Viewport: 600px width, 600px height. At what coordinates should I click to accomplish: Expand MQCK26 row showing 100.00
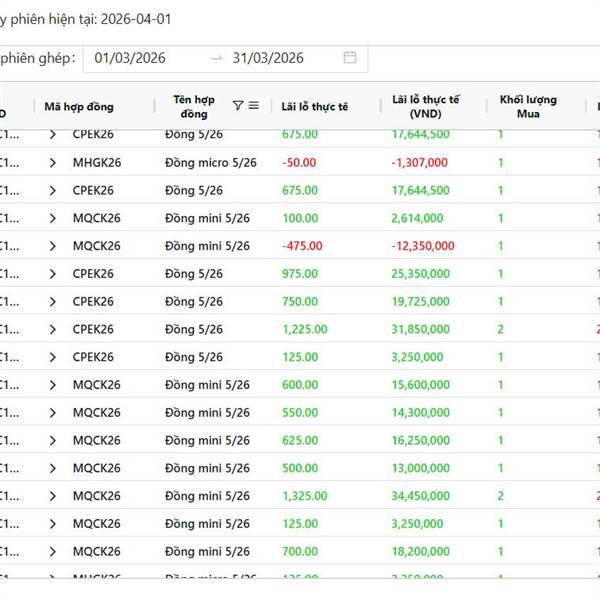coord(53,218)
